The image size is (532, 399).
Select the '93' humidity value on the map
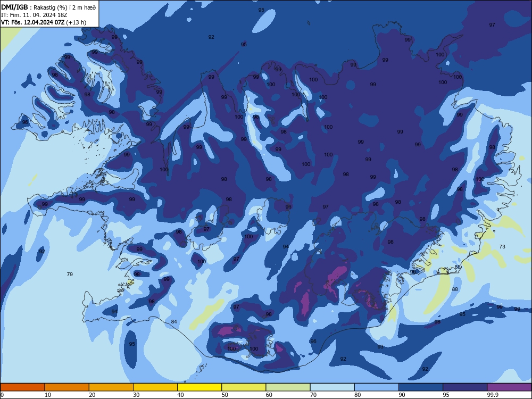380,346
